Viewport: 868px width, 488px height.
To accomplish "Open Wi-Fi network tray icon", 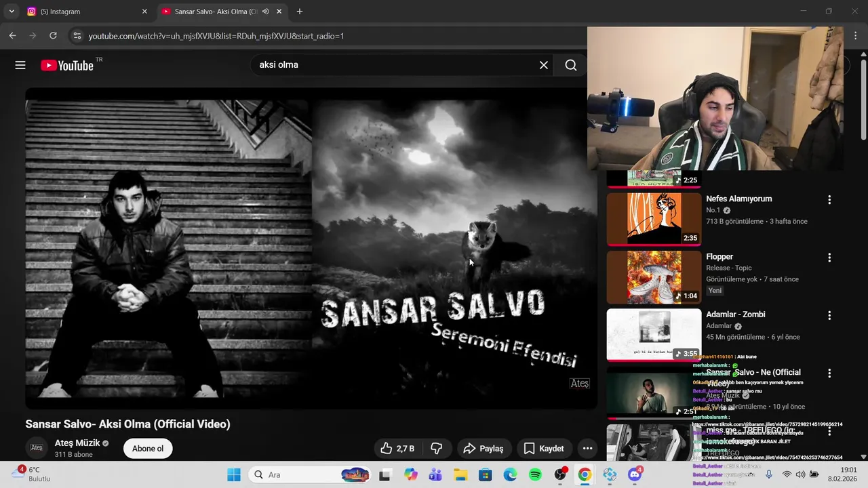I will tap(787, 474).
